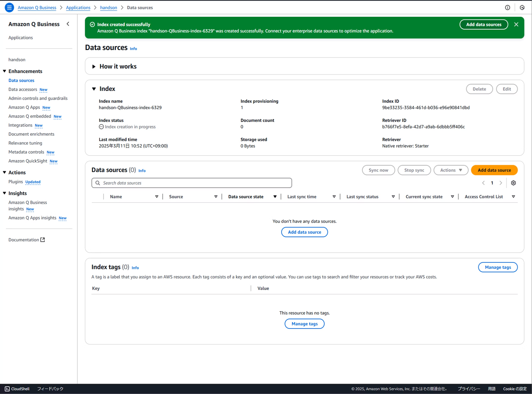Open the hexagon settings icon at top right
The height and width of the screenshot is (394, 532).
[x=522, y=7]
